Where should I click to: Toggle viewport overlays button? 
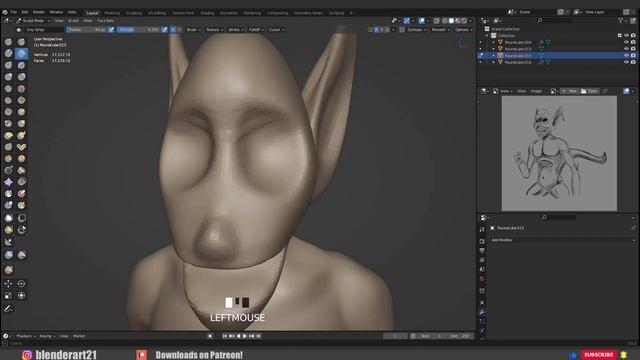tap(421, 20)
